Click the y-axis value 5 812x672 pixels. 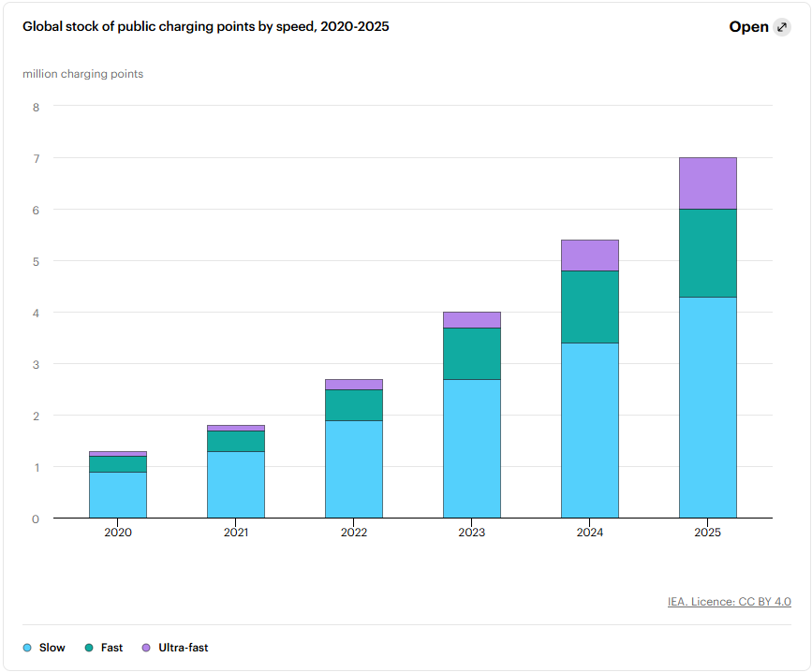pos(36,262)
